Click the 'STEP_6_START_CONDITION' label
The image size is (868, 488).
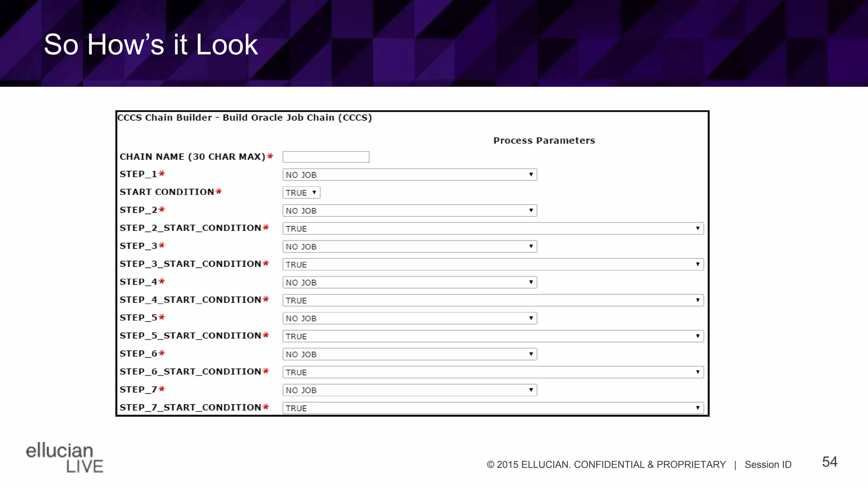[x=190, y=372]
